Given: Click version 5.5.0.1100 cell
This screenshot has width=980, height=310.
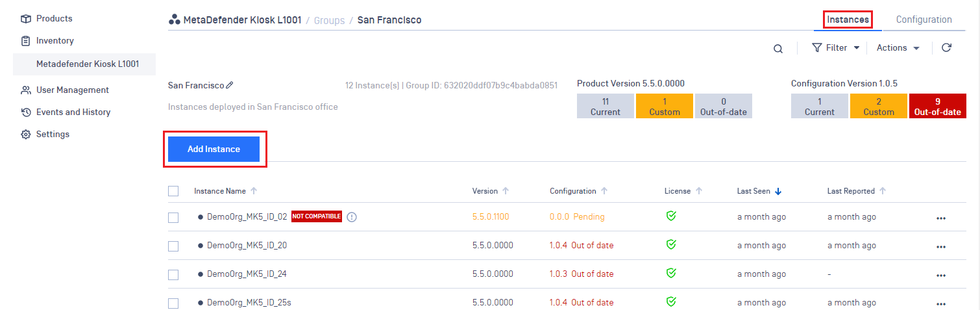Looking at the screenshot, I should pyautogui.click(x=491, y=217).
